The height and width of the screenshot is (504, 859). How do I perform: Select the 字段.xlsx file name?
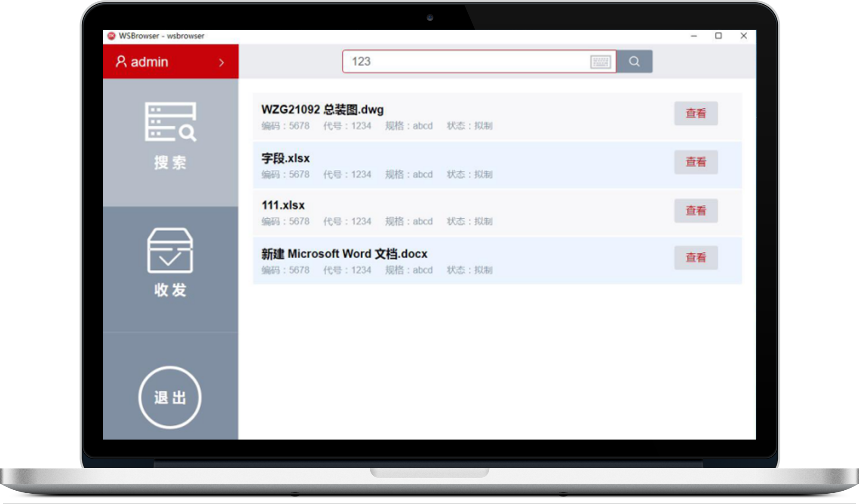pos(285,158)
